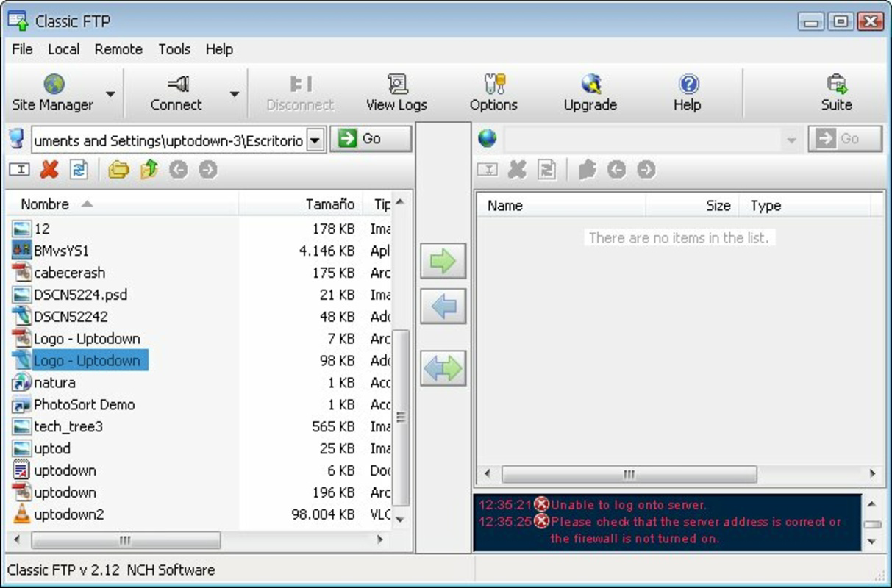The image size is (892, 588).
Task: Click the remote rename icon
Action: coord(487,170)
